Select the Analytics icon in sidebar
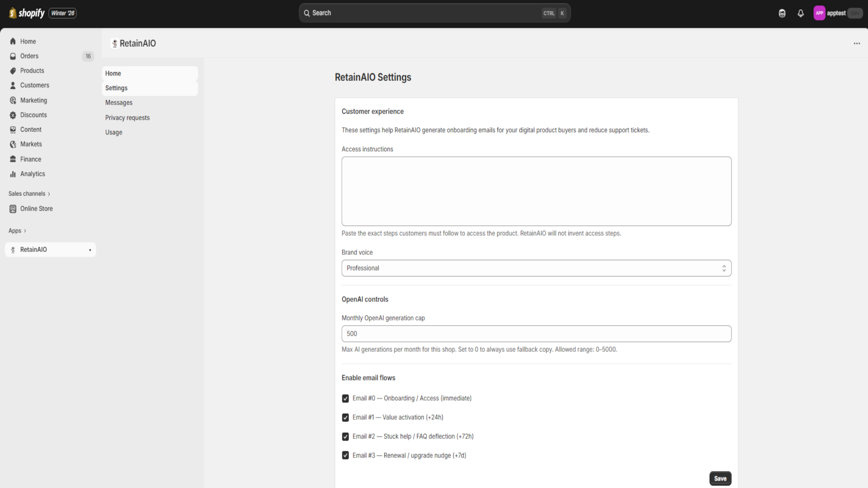Screen dimensions: 868x488 (x=12, y=174)
